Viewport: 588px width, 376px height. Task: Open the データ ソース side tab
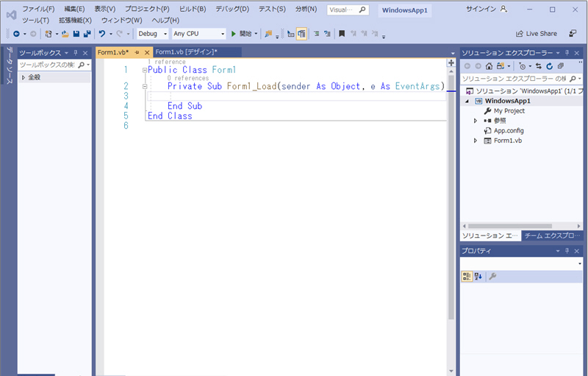click(x=10, y=65)
